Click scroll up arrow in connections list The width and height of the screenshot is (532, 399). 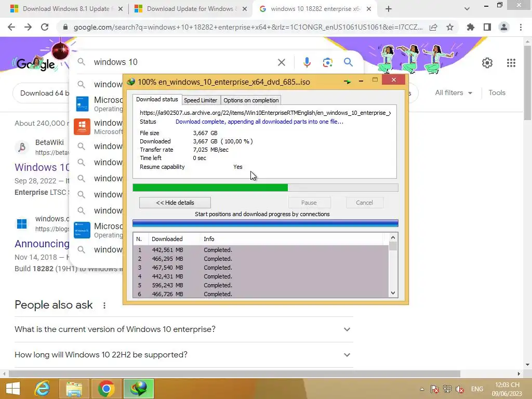point(393,237)
